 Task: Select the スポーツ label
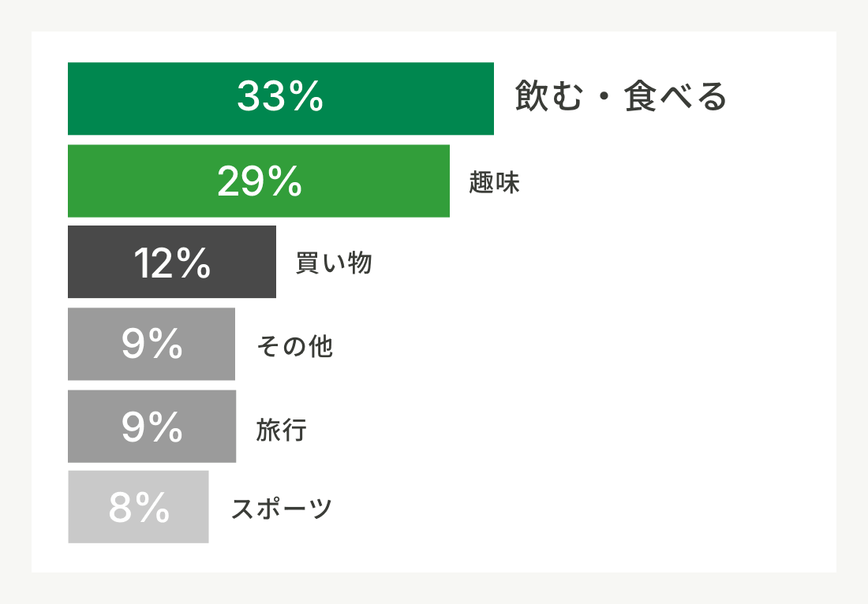(281, 509)
